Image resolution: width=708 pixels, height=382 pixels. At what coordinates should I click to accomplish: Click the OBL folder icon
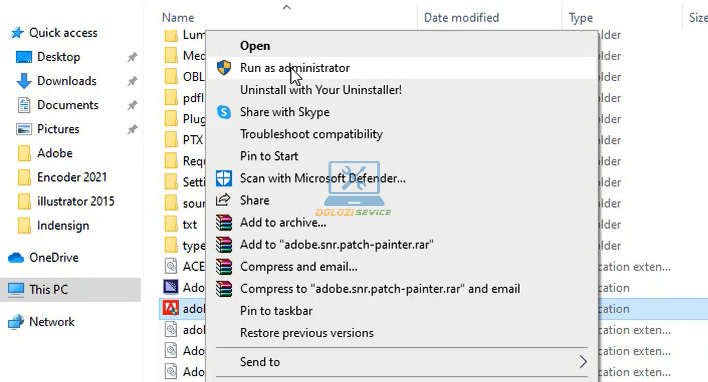click(x=171, y=77)
